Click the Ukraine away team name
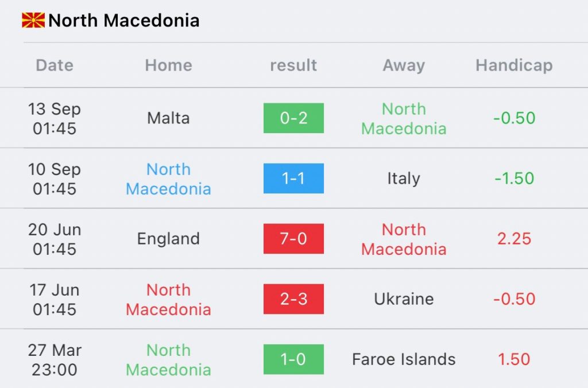This screenshot has width=588, height=388. click(404, 299)
